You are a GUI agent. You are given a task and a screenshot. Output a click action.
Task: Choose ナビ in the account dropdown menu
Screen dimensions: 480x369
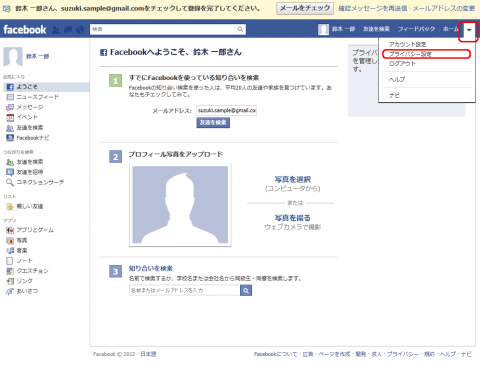click(x=394, y=95)
